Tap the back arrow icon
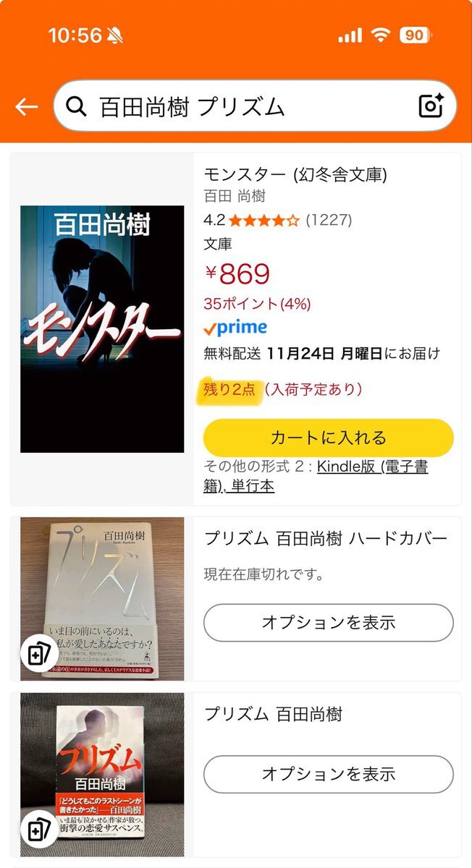This screenshot has width=472, height=868. (27, 107)
